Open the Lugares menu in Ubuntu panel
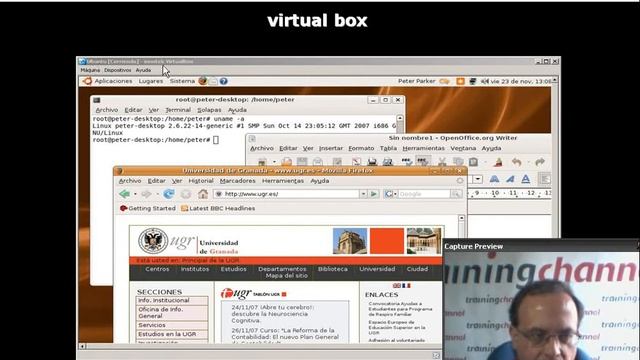The image size is (640, 360). (151, 81)
